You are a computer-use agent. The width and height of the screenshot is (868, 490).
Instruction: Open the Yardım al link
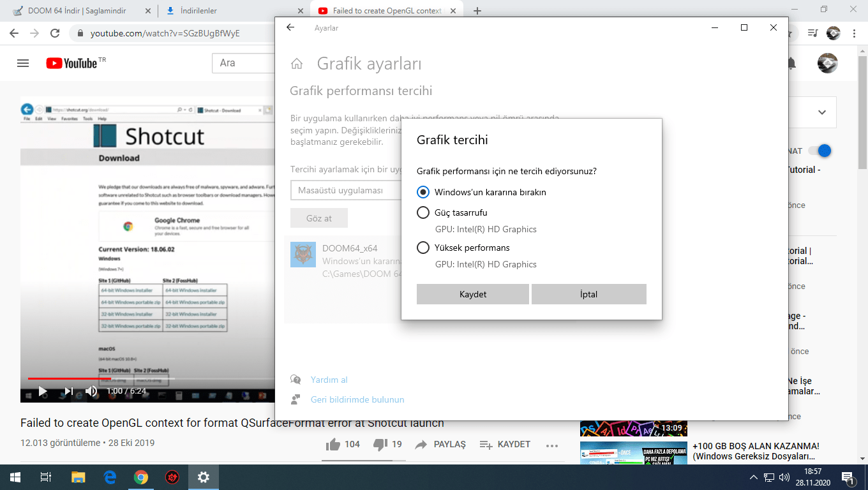coord(329,380)
